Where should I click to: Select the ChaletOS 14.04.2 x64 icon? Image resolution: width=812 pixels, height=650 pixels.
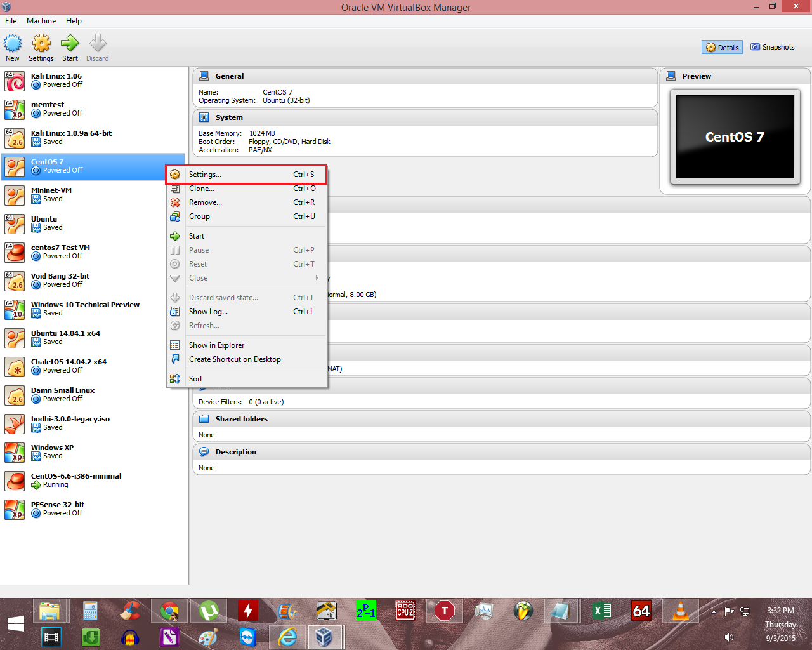(15, 366)
